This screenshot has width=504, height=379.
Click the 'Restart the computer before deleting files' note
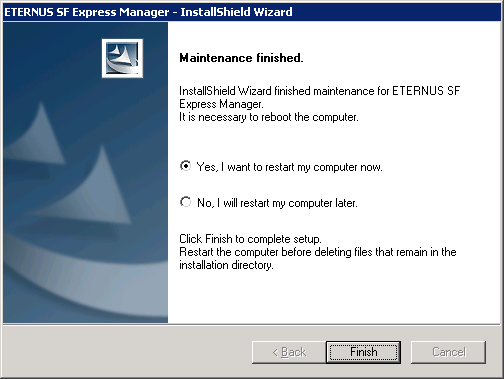(318, 252)
